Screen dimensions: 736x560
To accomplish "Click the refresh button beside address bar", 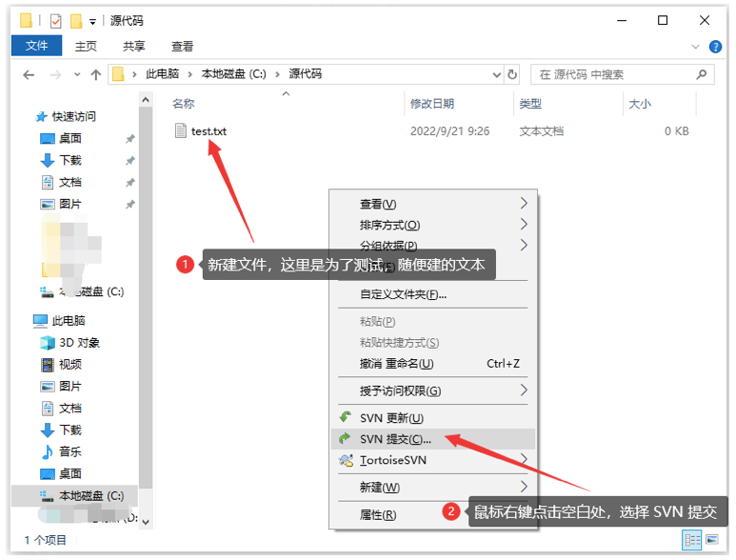I will (513, 74).
